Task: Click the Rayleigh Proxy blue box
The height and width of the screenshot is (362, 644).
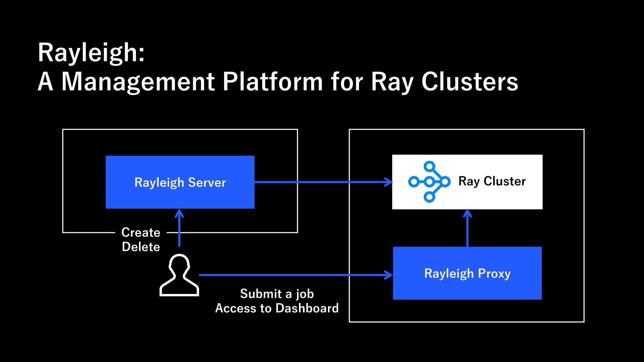Action: point(467,273)
